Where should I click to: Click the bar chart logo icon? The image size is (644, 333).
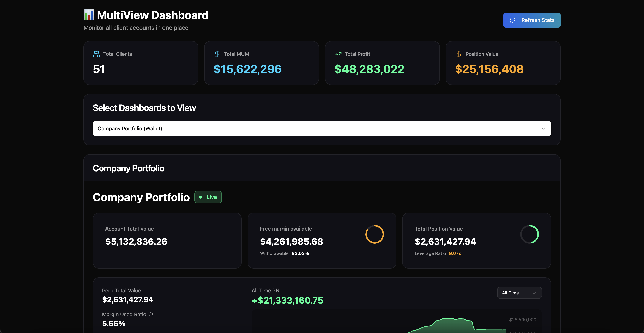point(89,15)
